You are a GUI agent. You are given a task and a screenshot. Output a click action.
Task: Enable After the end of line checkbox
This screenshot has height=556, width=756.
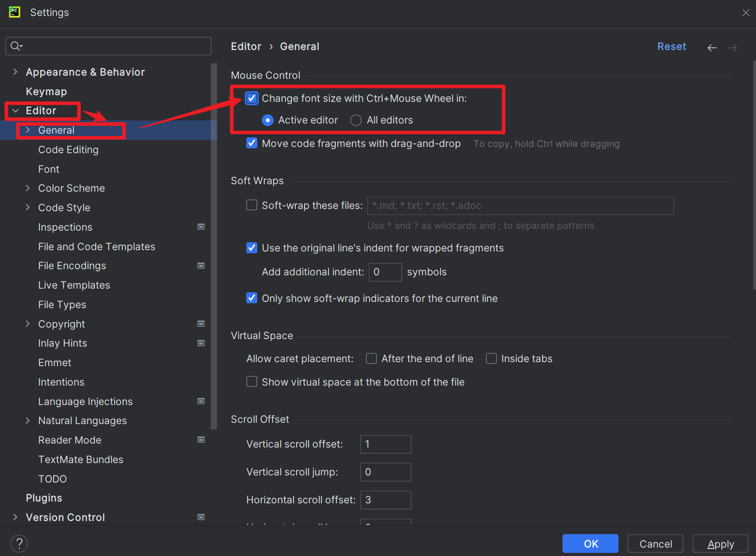[x=371, y=358]
